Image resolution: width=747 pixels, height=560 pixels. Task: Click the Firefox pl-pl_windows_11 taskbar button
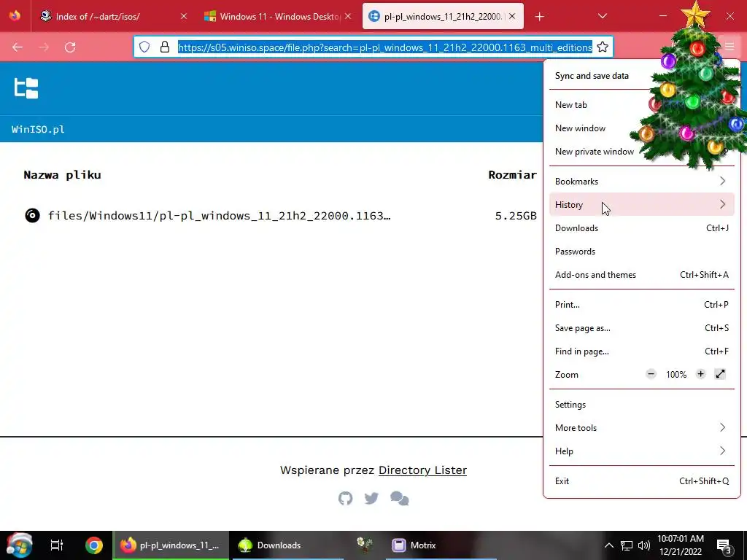coord(171,545)
